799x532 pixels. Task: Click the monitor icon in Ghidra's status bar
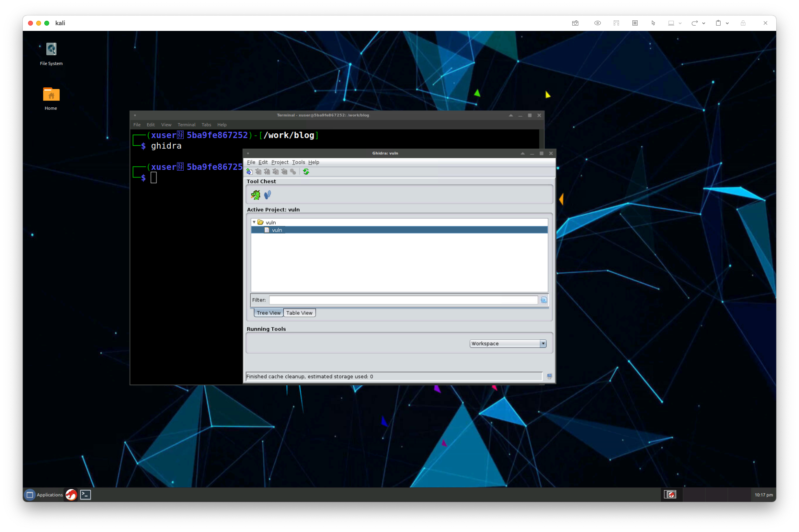click(549, 376)
